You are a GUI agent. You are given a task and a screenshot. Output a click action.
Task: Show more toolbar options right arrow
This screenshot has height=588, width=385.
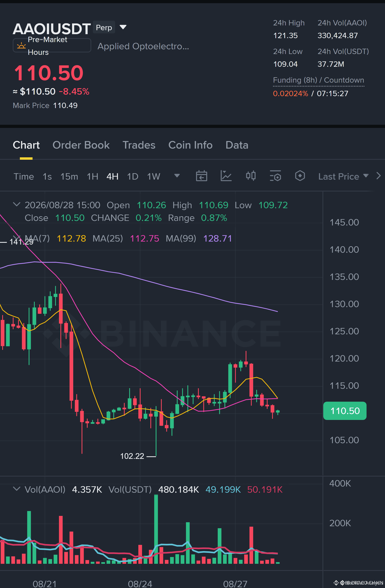click(x=379, y=176)
